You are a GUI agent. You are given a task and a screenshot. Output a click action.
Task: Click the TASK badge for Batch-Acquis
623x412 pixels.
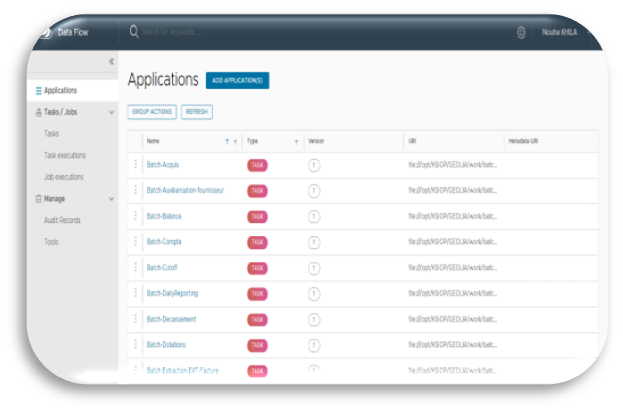(x=257, y=165)
